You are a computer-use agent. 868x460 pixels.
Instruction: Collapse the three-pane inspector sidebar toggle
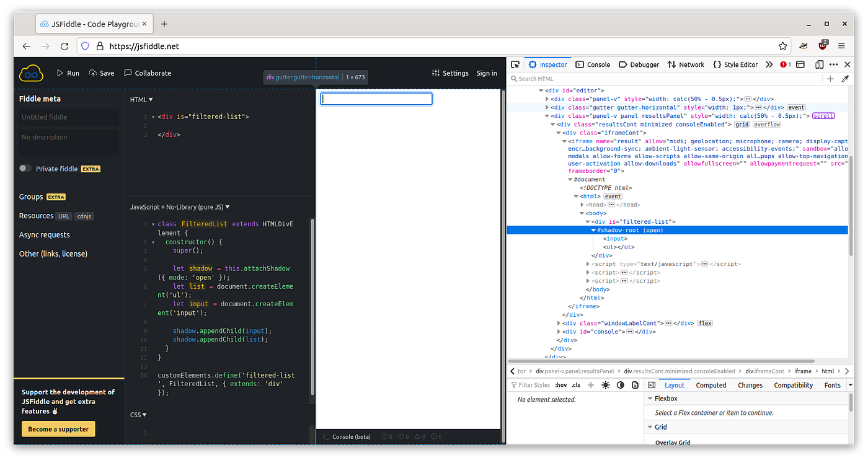point(651,385)
